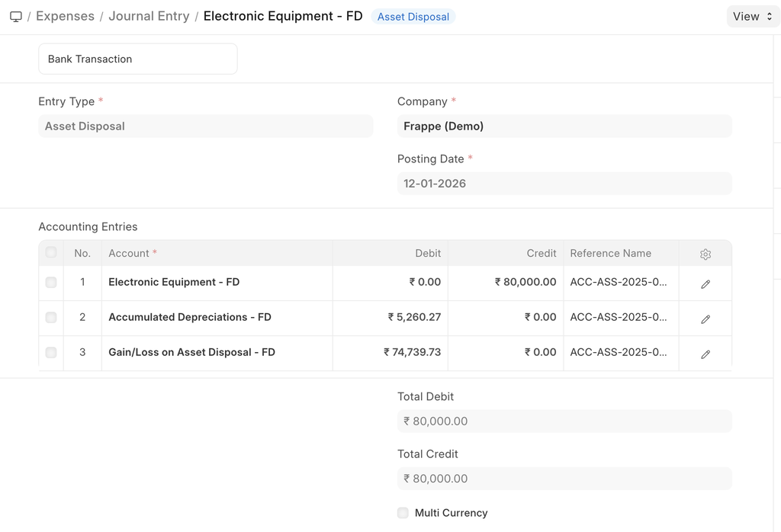Edit the Accumulated Depreciations row pencil icon
The width and height of the screenshot is (781, 532).
pyautogui.click(x=705, y=319)
